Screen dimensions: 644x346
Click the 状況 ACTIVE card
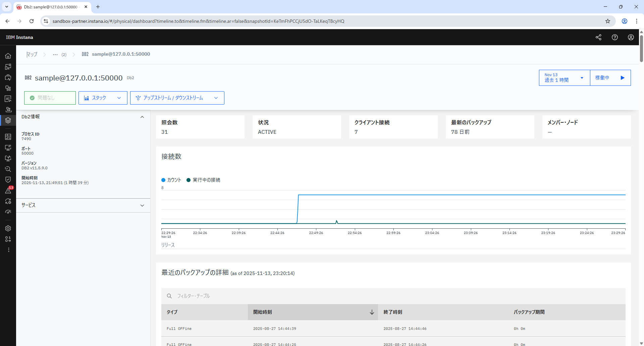297,127
